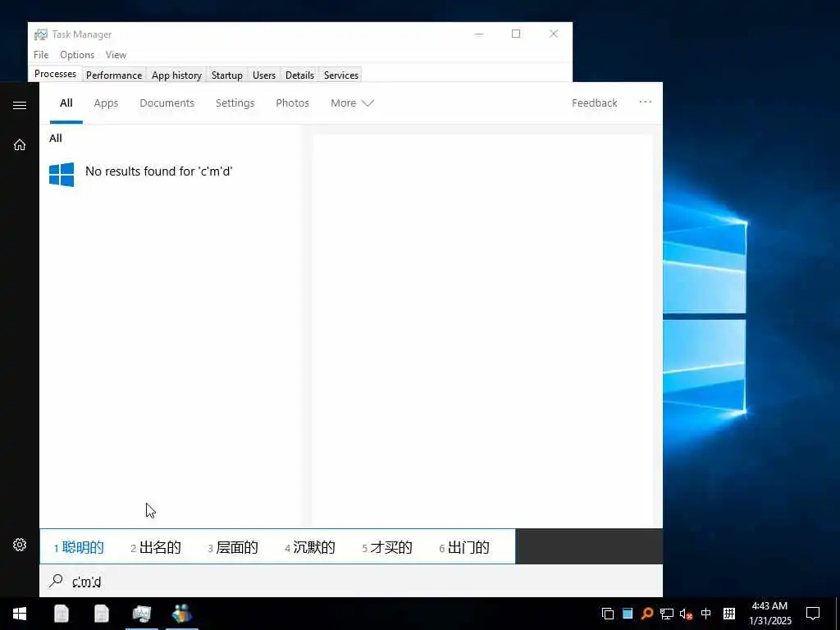Screen dimensions: 840x630
Task: Click the All heading above results
Action: pos(56,138)
